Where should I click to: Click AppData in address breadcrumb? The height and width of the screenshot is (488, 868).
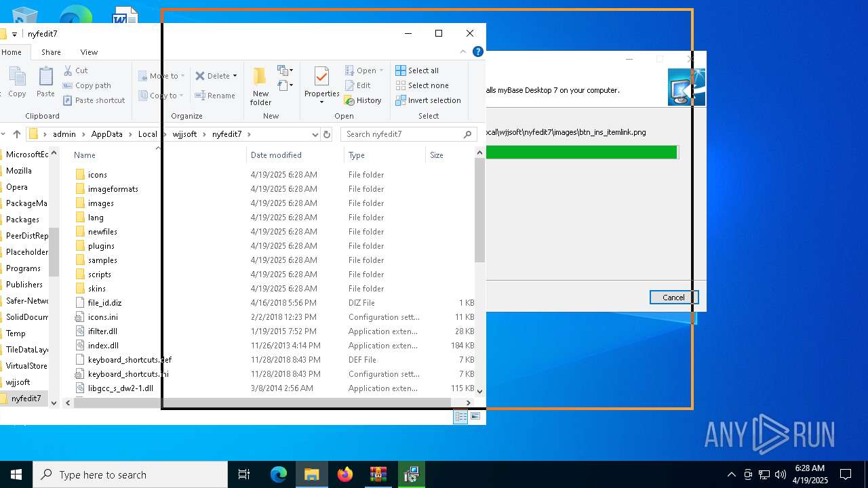107,134
